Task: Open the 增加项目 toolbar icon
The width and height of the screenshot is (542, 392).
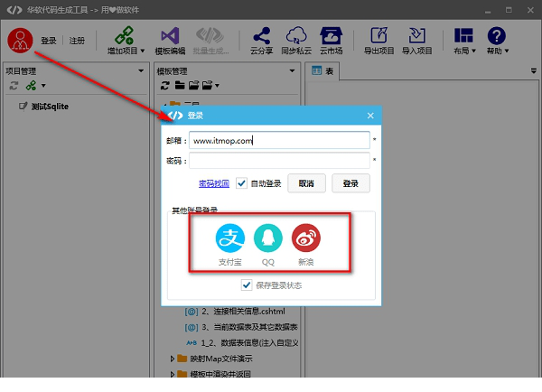Action: coord(124,35)
